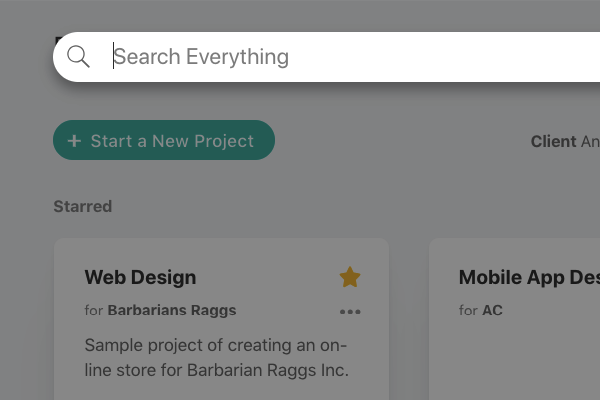Viewport: 600px width, 400px height.
Task: Open the Web Design project title
Action: [x=140, y=277]
